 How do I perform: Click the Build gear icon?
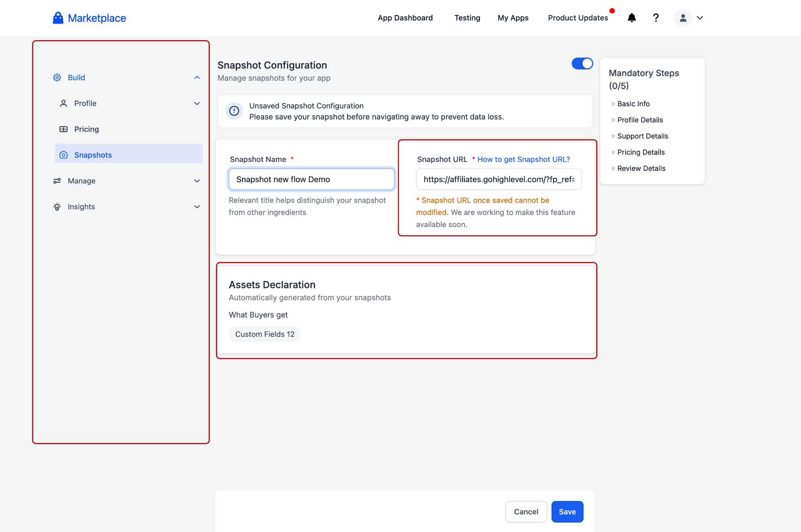(57, 78)
